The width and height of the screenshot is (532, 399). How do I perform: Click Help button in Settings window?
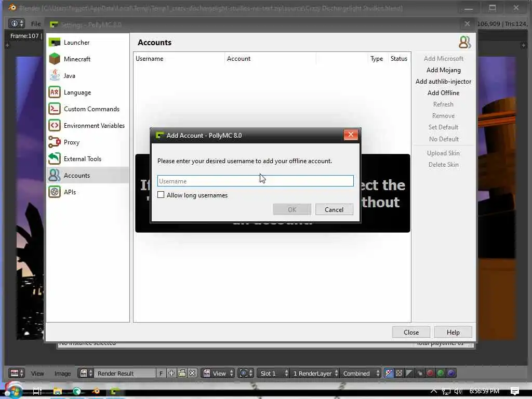coord(453,332)
